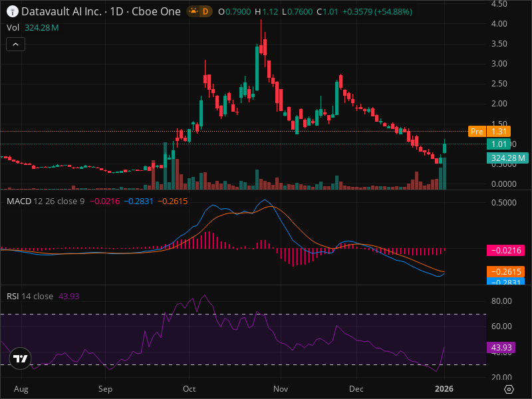Click the Aug label on time axis
This screenshot has height=399, width=532.
click(x=21, y=389)
